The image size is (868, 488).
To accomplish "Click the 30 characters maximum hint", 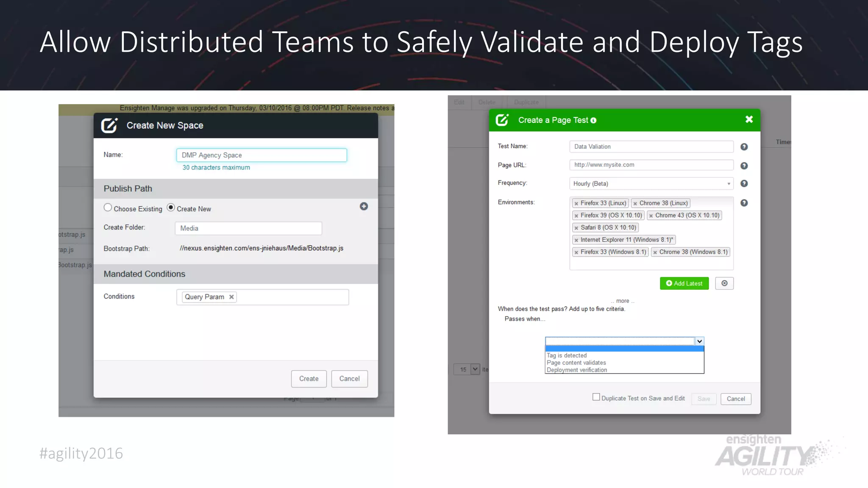I will click(x=216, y=168).
